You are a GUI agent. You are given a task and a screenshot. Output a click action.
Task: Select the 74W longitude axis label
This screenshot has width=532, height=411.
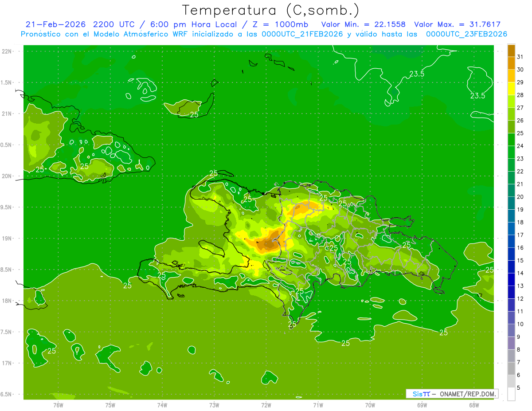point(162,405)
